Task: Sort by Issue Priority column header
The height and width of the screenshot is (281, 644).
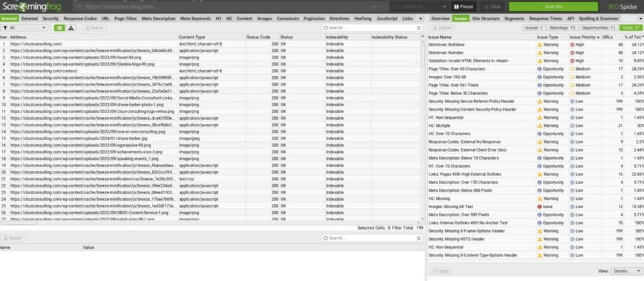Action: [585, 37]
